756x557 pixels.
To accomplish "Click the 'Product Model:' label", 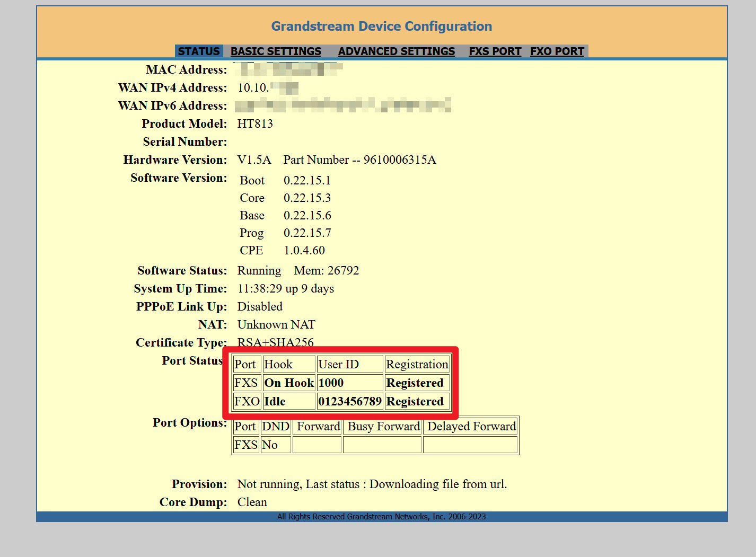I will click(184, 124).
